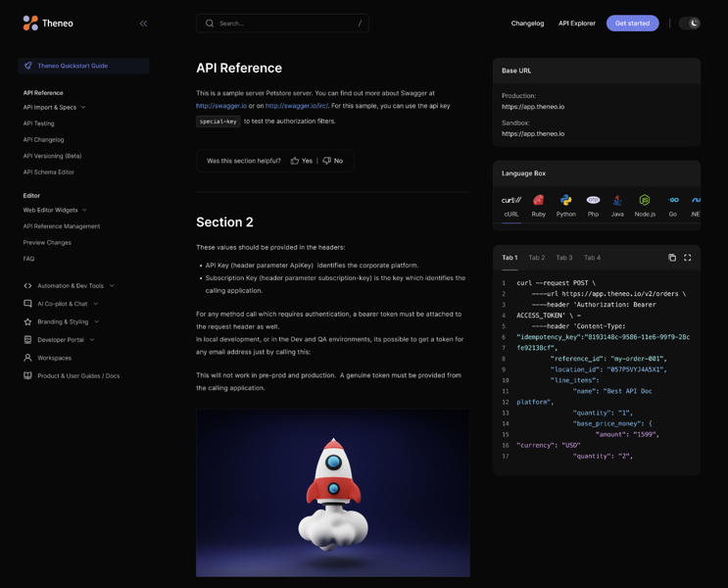Open the http://swagger.io link
This screenshot has width=728, height=588.
click(221, 106)
